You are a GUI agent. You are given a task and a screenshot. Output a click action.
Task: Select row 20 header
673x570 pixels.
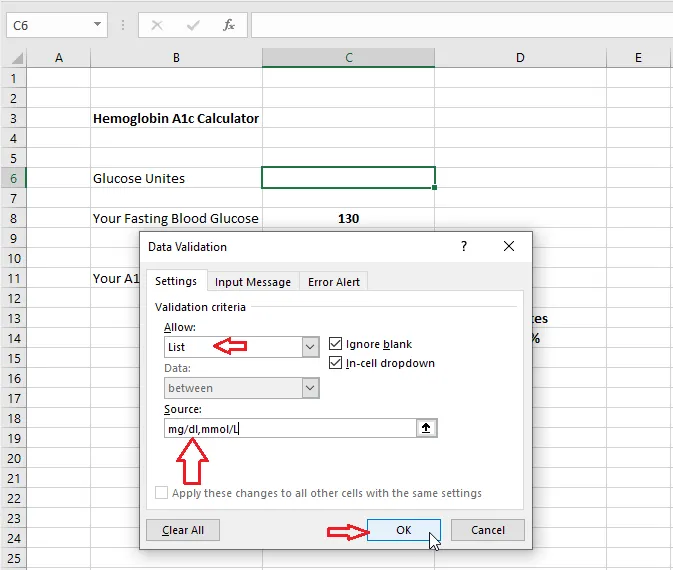pyautogui.click(x=13, y=458)
